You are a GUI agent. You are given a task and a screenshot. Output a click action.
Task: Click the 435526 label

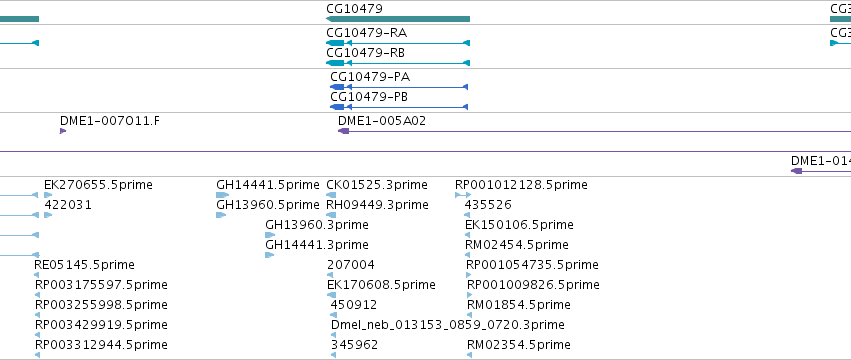pos(488,205)
